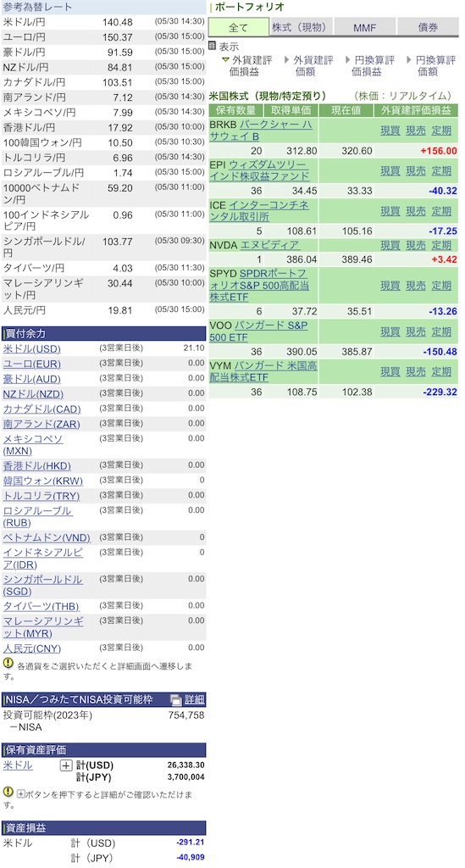Open the 株式（現物） tab
This screenshot has height=868, width=465.
click(302, 27)
